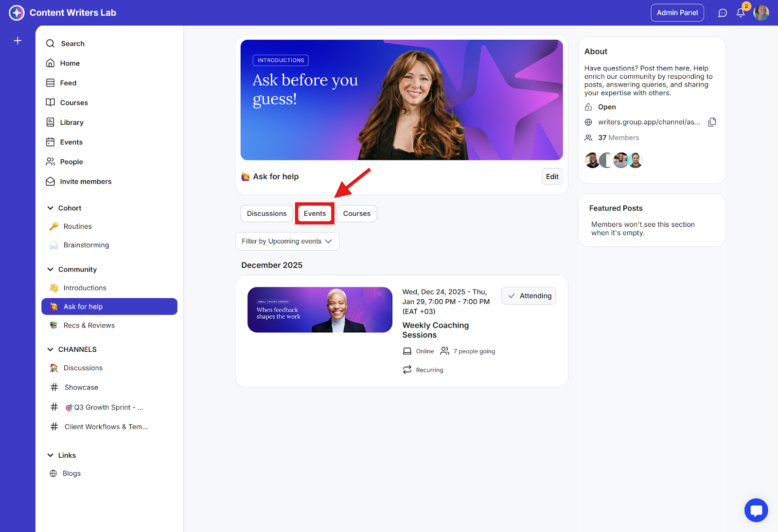Collapse the Cohort section
Viewport: 778px width, 532px height.
(51, 208)
